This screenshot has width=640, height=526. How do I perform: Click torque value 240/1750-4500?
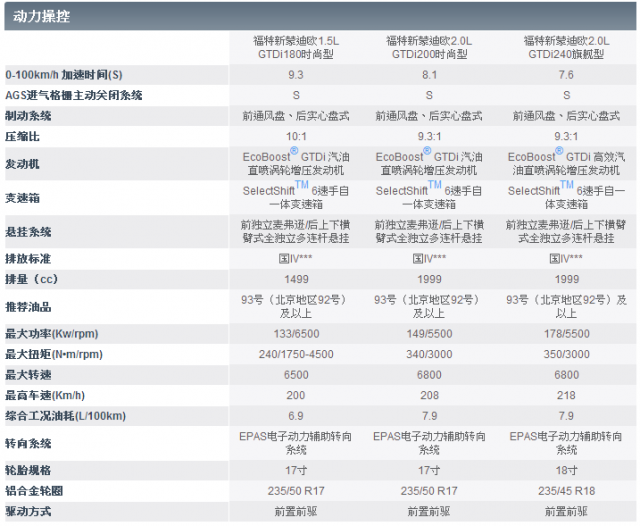[296, 354]
